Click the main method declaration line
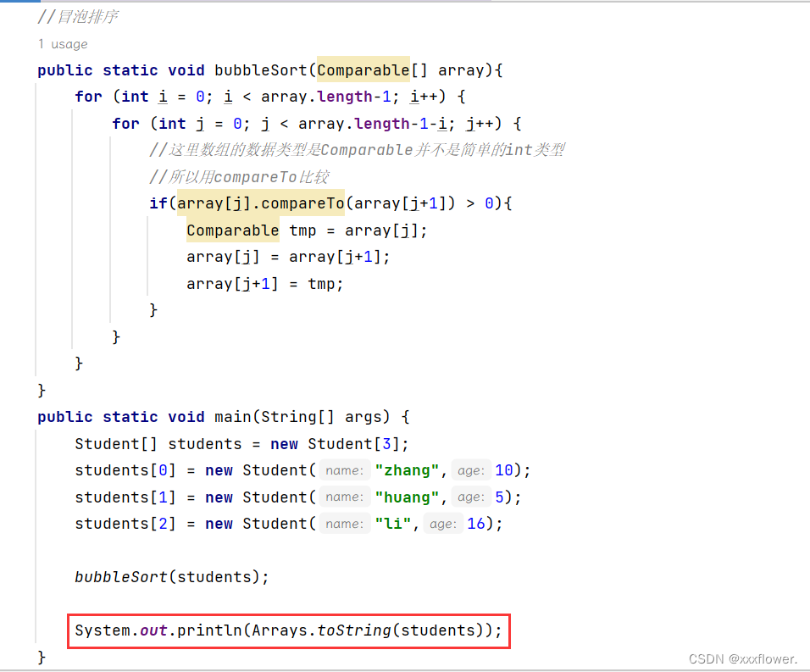Viewport: 810px width, 672px height. (223, 417)
